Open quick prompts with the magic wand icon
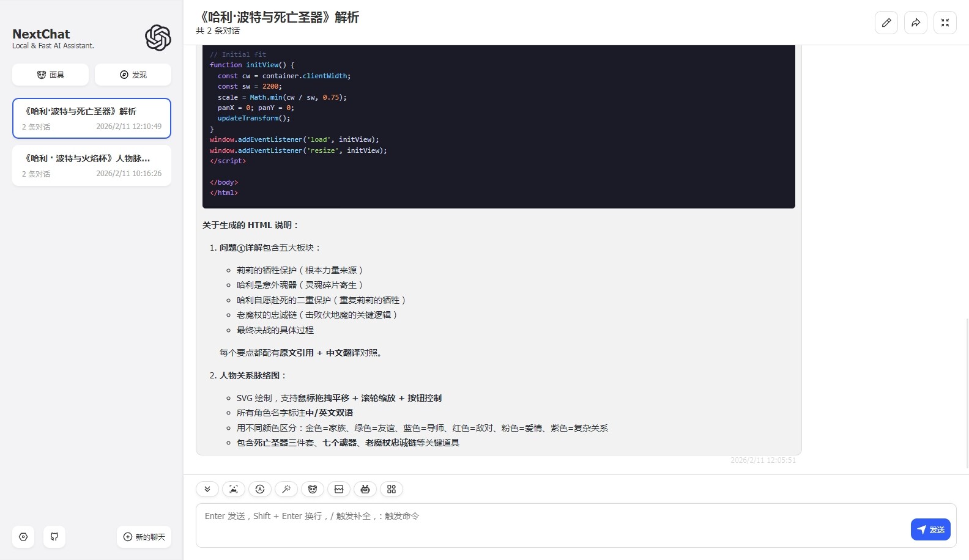Image resolution: width=969 pixels, height=560 pixels. [x=286, y=489]
